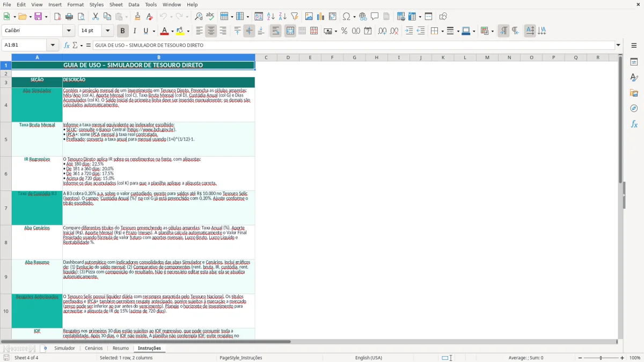
Task: Toggle Bold formatting
Action: [122, 31]
